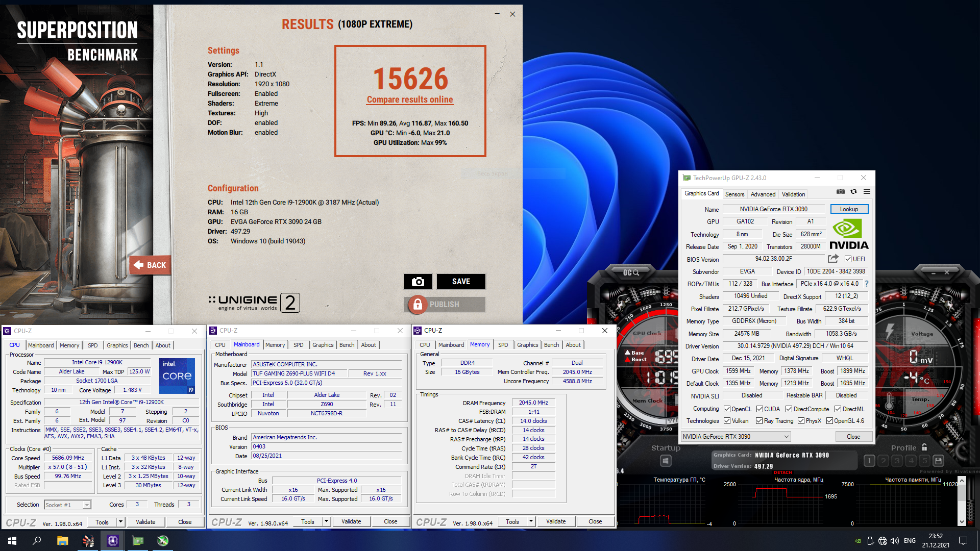Click the locked Publish button

tap(444, 304)
